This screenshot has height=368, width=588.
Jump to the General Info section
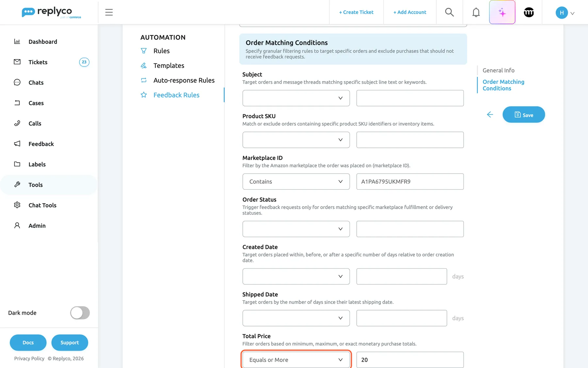point(498,70)
